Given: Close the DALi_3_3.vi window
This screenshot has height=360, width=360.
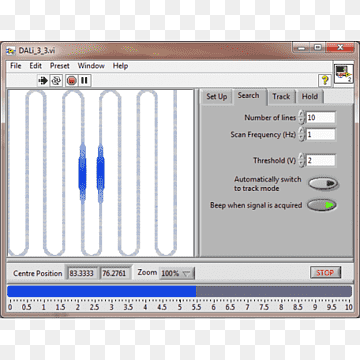Looking at the screenshot, I should 340,48.
